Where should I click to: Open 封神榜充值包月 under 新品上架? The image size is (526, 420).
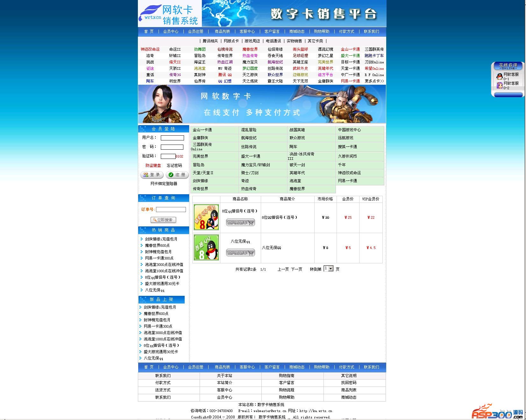(x=157, y=320)
